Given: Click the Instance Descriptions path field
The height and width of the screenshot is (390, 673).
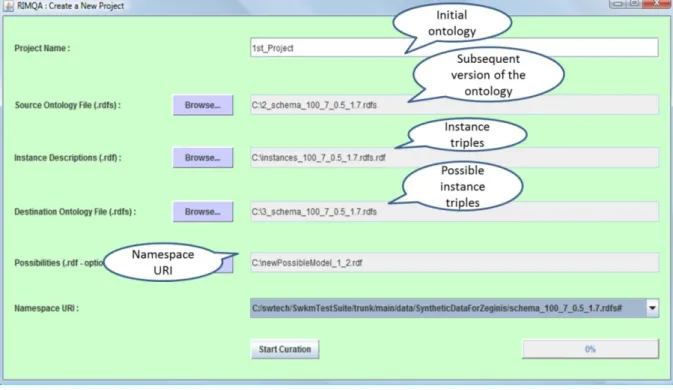Looking at the screenshot, I should (454, 157).
